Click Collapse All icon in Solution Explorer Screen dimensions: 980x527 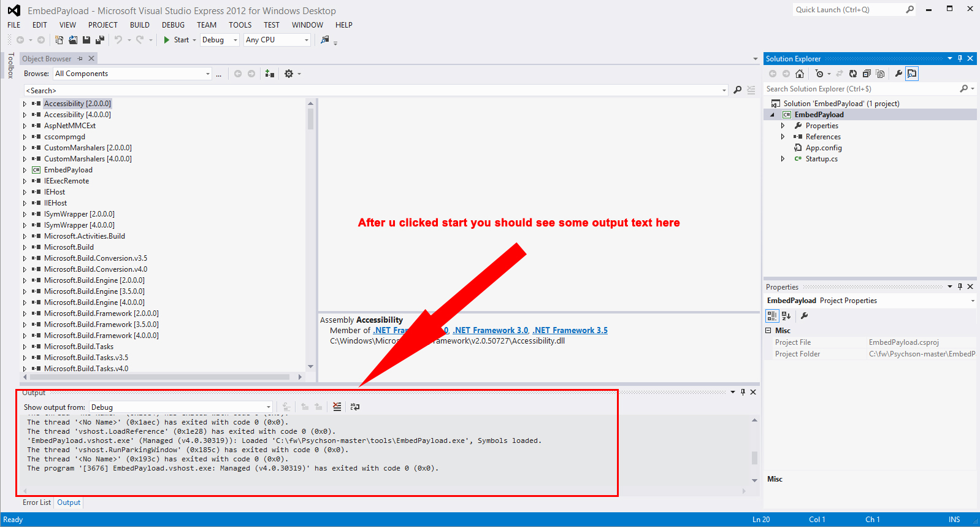[867, 74]
